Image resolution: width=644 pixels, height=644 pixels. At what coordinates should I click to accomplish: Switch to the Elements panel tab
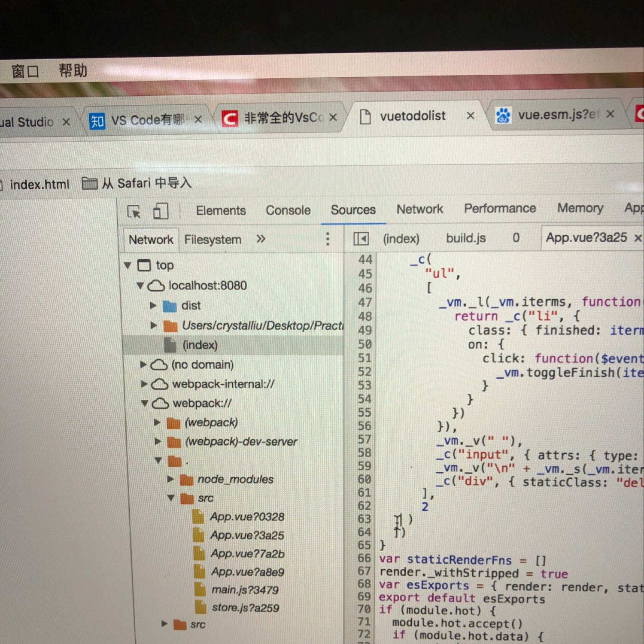pyautogui.click(x=221, y=211)
